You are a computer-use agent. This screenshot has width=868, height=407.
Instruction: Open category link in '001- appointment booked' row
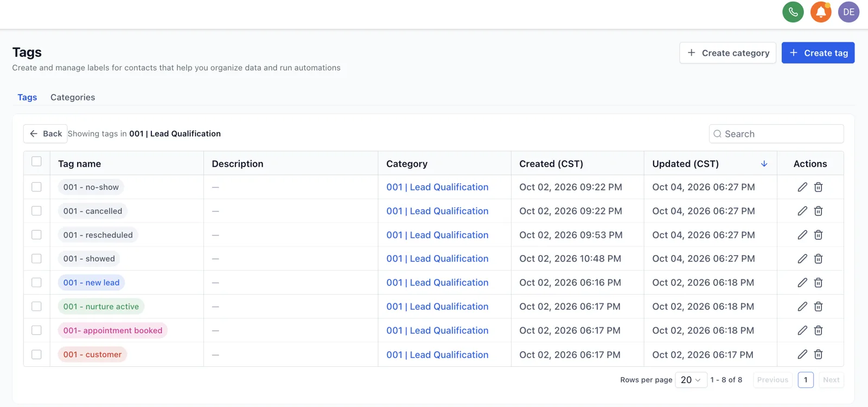437,330
